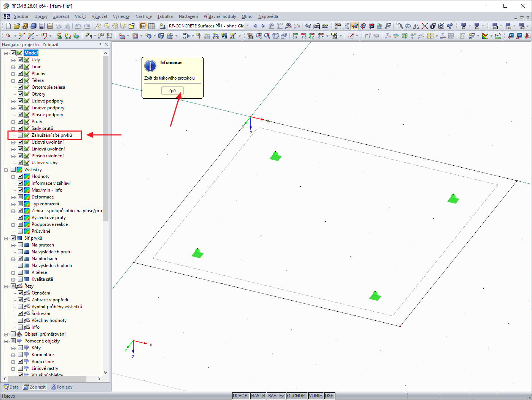The image size is (532, 400).
Task: Check the Průsvitné checkbox
Action: tap(21, 231)
